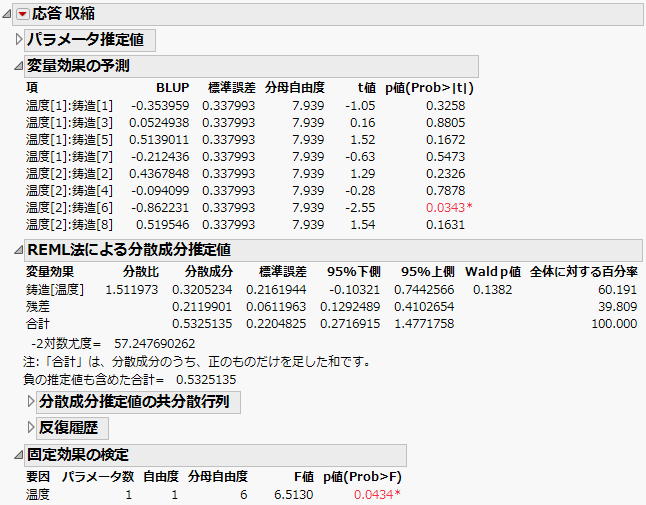The height and width of the screenshot is (505, 646).
Task: Click variance component 0.3205234
Action: pos(202,290)
